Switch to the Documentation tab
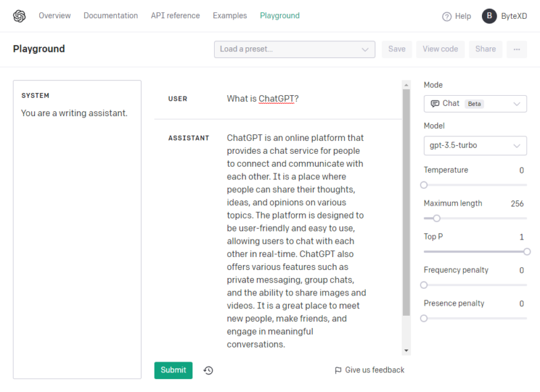 pyautogui.click(x=111, y=16)
